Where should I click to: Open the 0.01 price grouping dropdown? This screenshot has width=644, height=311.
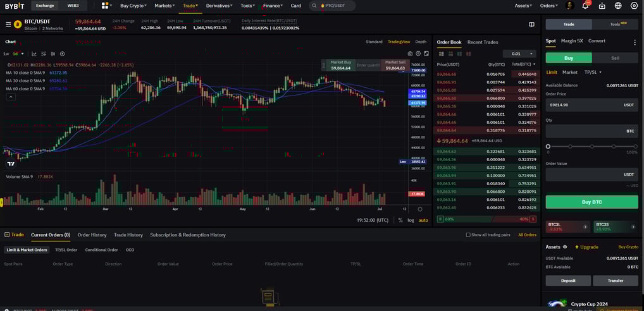click(519, 54)
